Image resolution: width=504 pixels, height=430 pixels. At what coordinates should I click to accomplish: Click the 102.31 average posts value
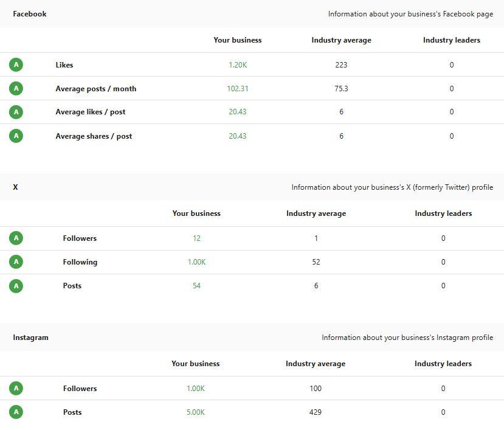238,89
